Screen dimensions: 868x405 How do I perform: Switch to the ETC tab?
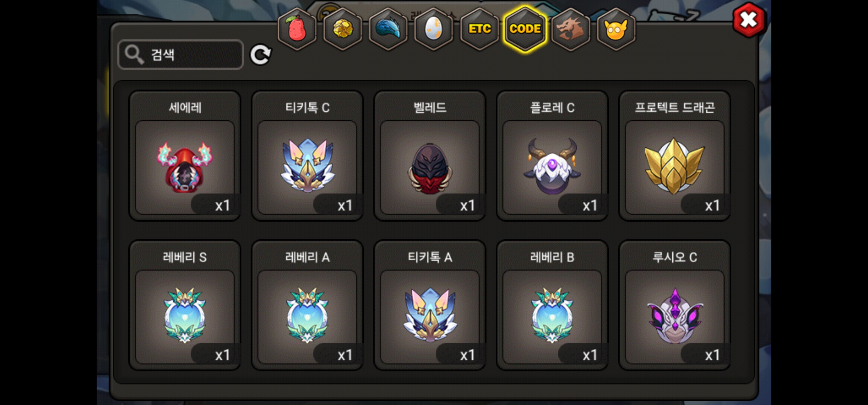click(480, 29)
